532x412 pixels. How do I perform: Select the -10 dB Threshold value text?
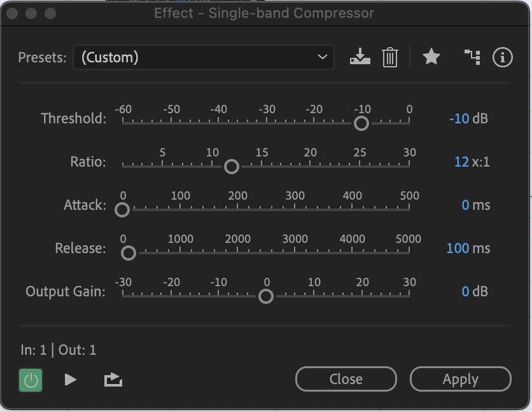click(469, 118)
